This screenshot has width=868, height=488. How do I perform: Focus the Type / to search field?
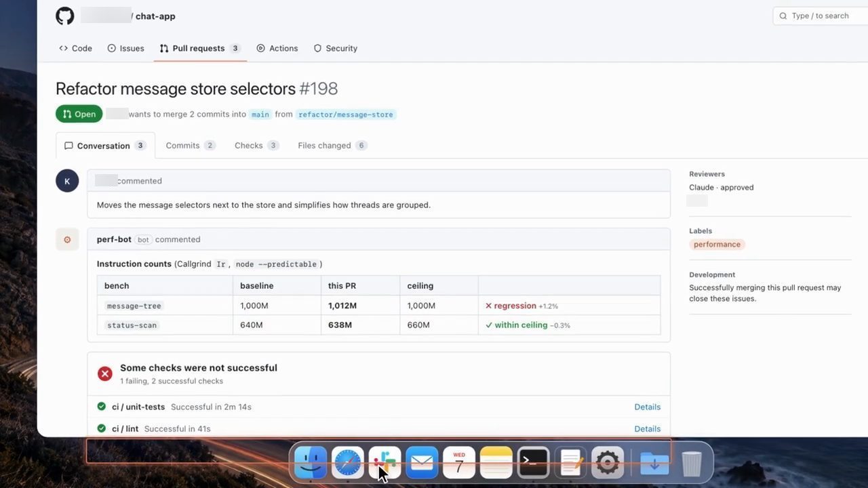[821, 16]
